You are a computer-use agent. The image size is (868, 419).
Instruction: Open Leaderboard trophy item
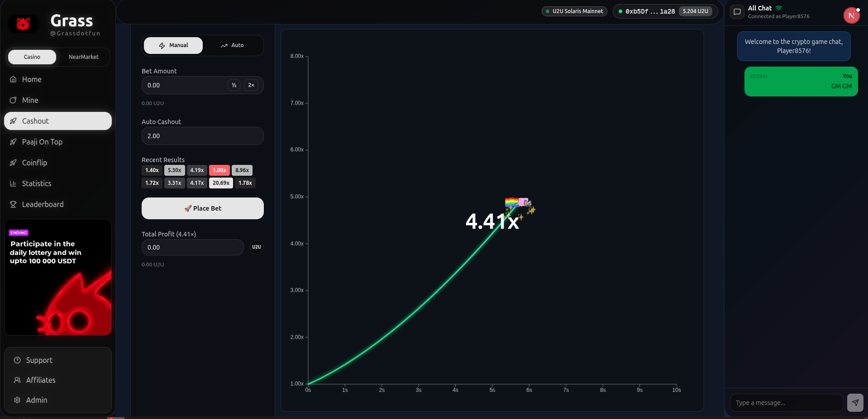click(43, 204)
